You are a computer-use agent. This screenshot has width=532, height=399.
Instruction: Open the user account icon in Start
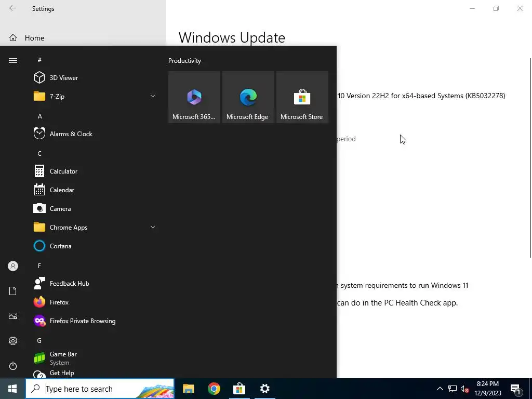pos(13,266)
